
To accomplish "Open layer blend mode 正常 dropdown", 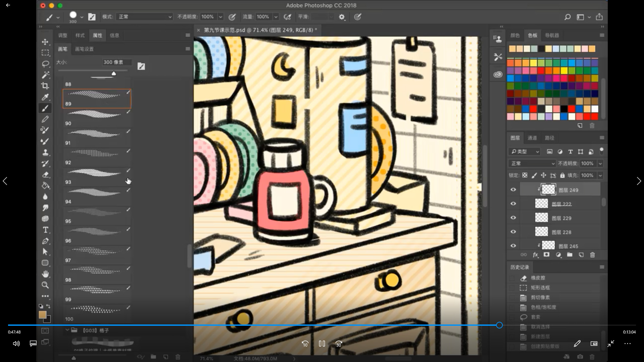I will [532, 164].
